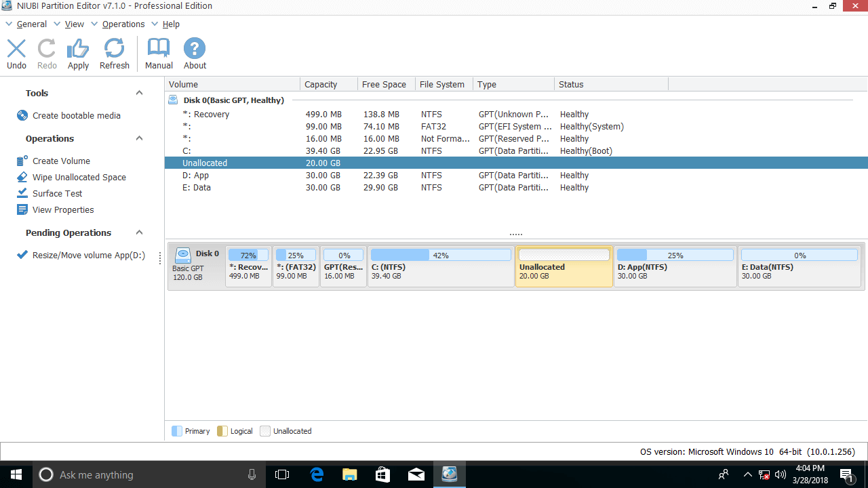Click the Redo toolbar icon
868x488 pixels.
click(47, 48)
